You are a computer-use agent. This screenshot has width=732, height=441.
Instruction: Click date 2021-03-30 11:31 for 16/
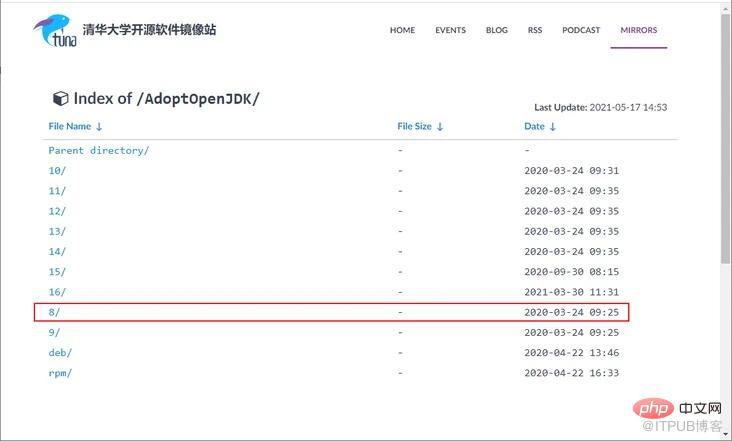click(571, 292)
